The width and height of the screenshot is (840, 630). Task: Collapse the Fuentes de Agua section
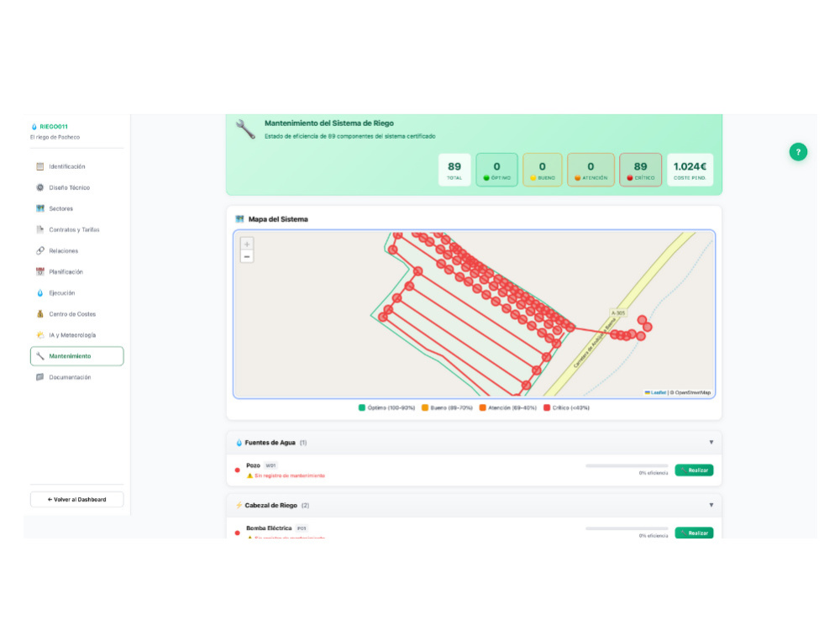(711, 443)
